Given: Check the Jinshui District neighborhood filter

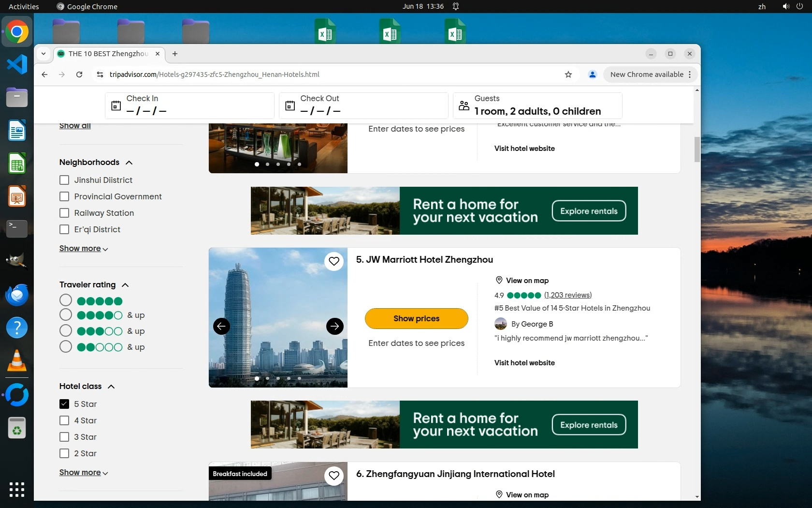Looking at the screenshot, I should (64, 180).
